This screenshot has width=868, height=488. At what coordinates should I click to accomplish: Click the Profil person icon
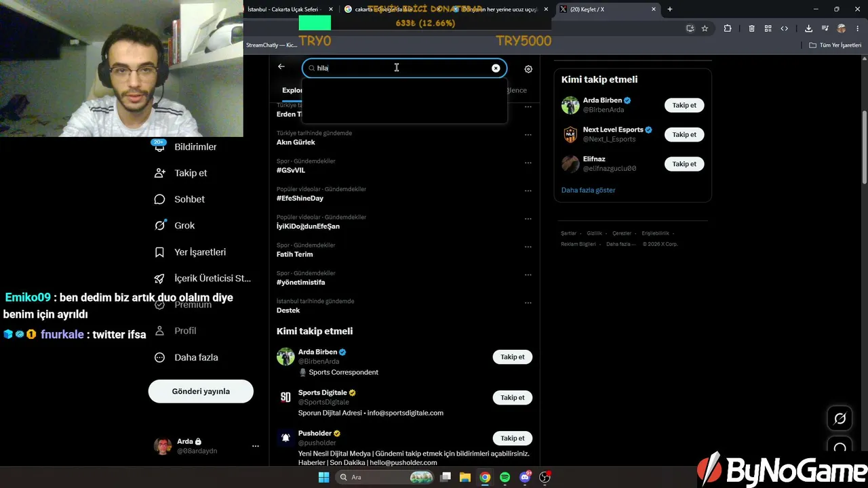[x=159, y=331]
